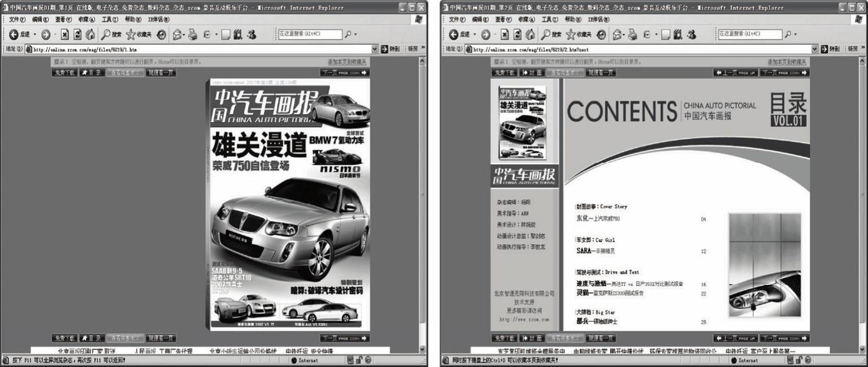Image resolution: width=868 pixels, height=367 pixels.
Task: Expand the edit dropdown arrow in right window
Action: (x=656, y=34)
